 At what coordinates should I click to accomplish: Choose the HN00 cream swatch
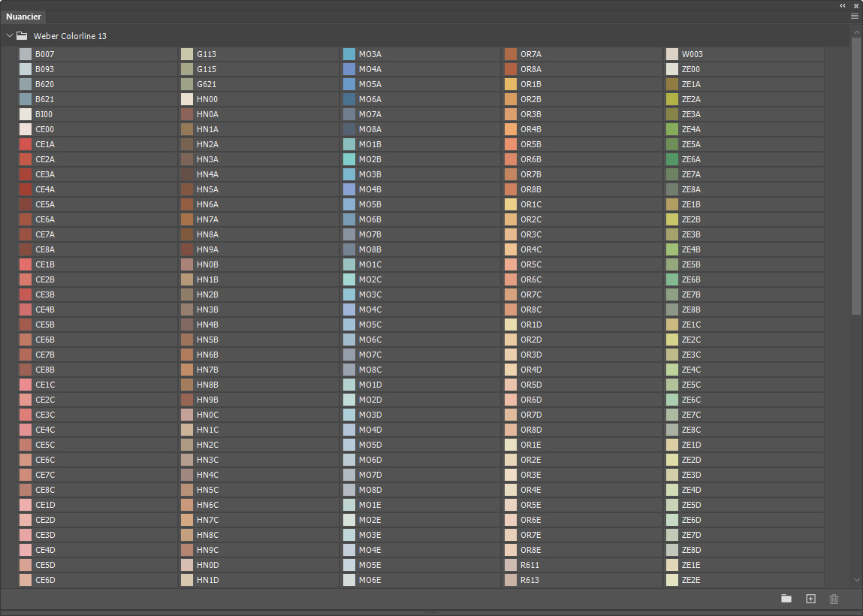(259, 99)
